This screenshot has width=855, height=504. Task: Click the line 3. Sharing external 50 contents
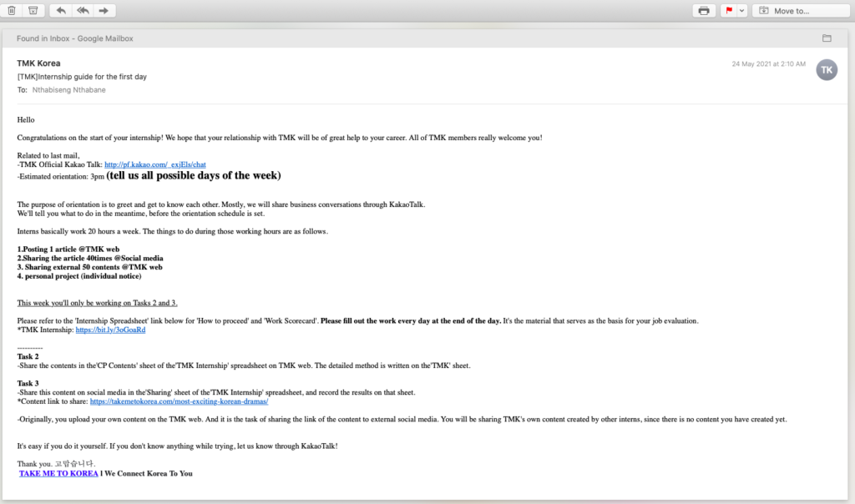(x=89, y=267)
